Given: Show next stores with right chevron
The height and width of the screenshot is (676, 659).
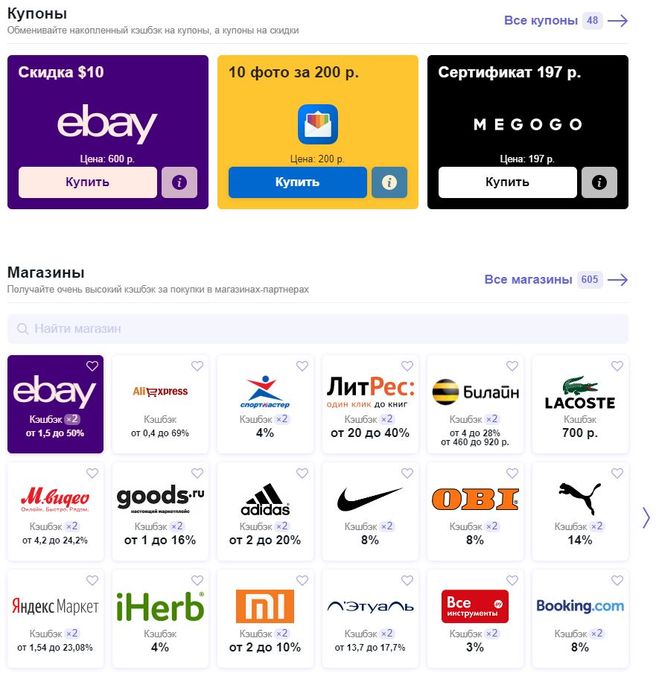Looking at the screenshot, I should 646,518.
